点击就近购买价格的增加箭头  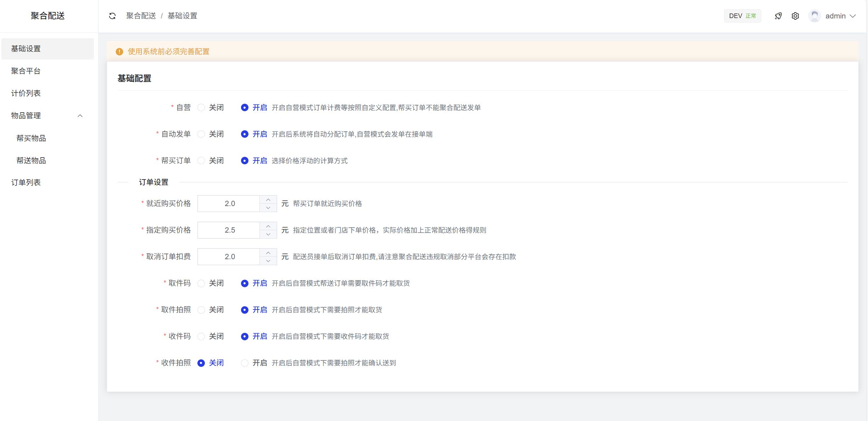268,199
